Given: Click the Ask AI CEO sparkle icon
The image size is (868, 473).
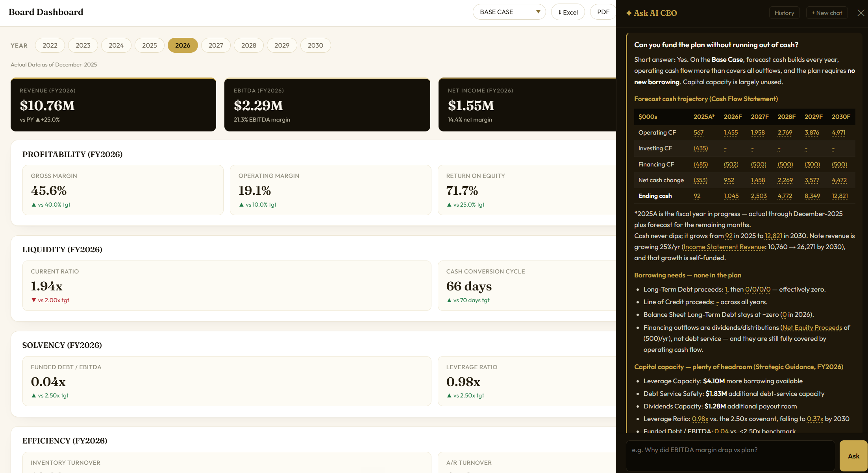Looking at the screenshot, I should (x=629, y=13).
